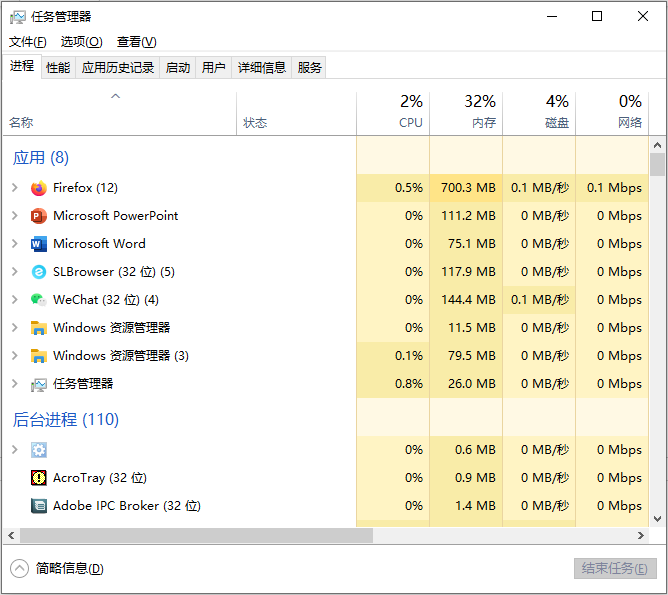
Task: Click the horizontal scrollbar thumb
Action: [196, 536]
